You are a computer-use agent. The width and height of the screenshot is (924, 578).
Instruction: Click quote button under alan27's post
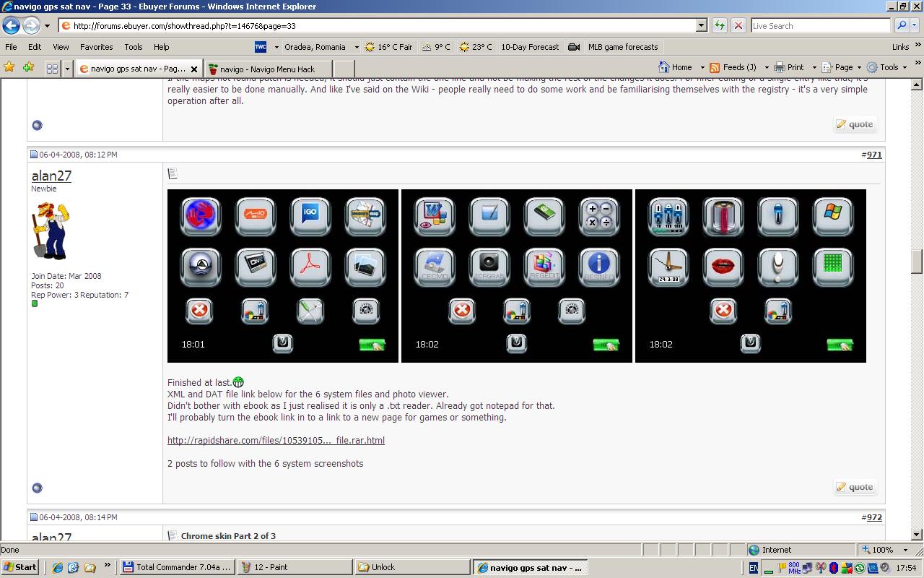tap(855, 487)
